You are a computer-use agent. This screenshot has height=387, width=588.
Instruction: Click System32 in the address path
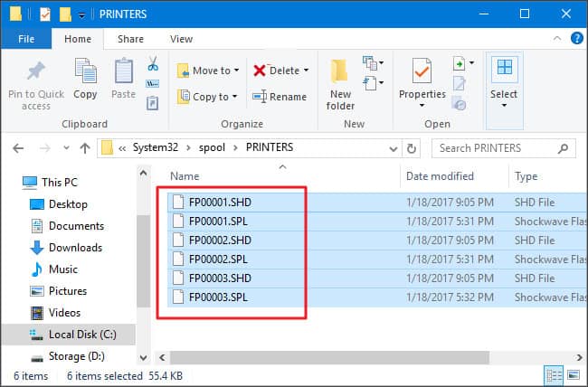point(156,147)
